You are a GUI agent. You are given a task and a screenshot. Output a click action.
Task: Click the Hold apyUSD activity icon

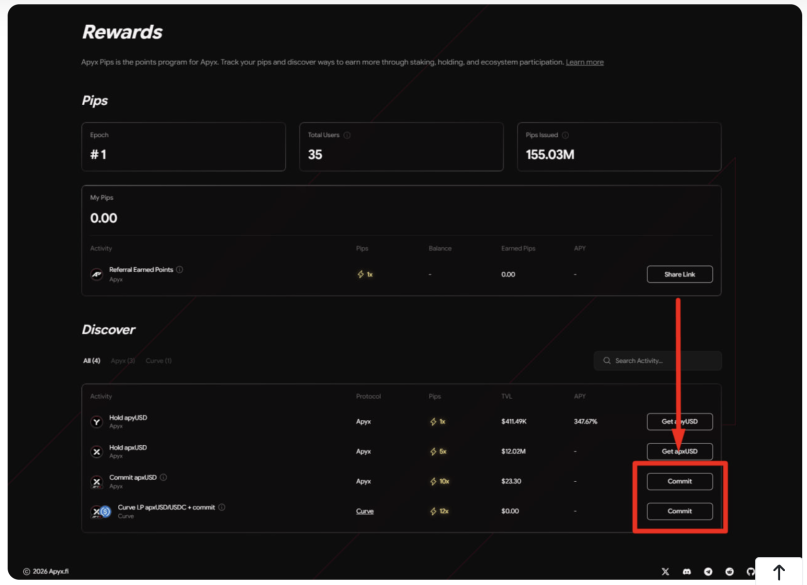pos(97,421)
